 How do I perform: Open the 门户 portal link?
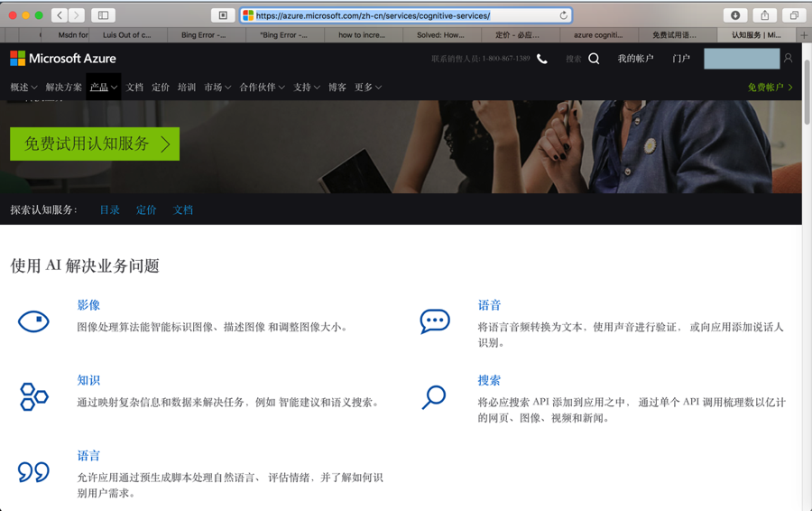(681, 59)
